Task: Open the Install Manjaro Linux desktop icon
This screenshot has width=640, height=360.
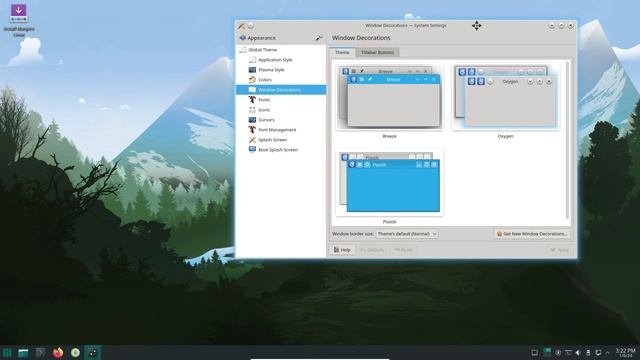Action: [19, 20]
